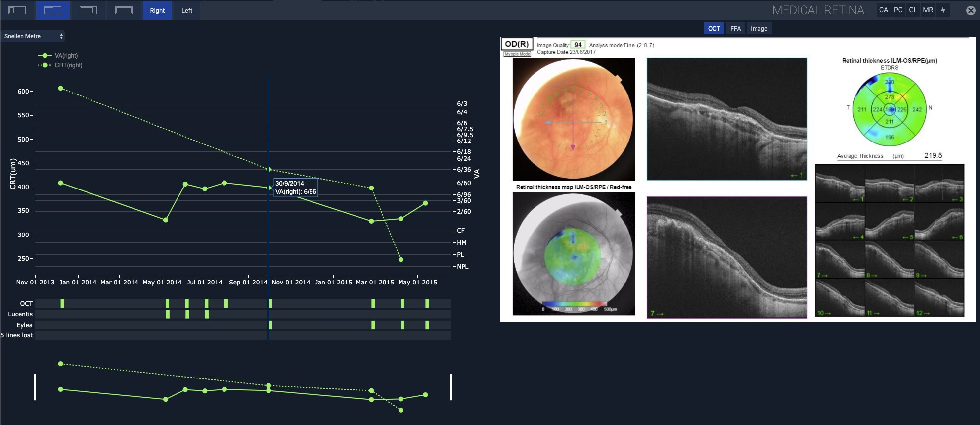Click the right handle of the timeline range
The height and width of the screenshot is (425, 980).
coord(451,387)
